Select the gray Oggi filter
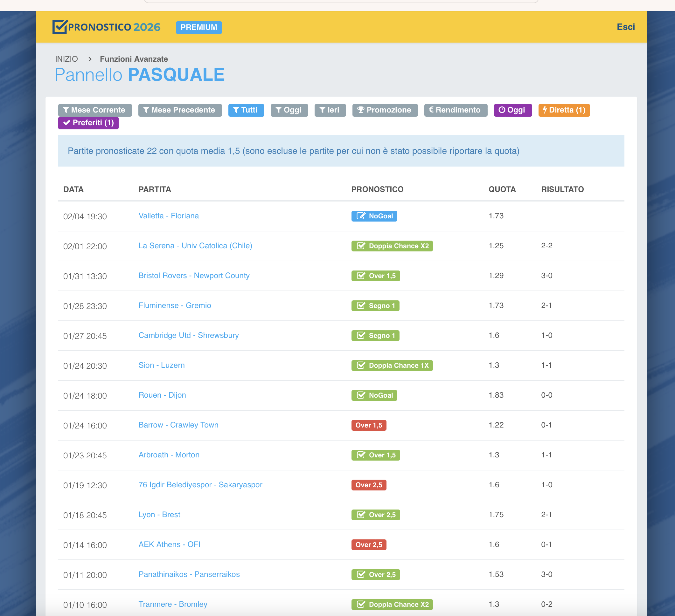Viewport: 675px width, 616px height. coord(289,110)
